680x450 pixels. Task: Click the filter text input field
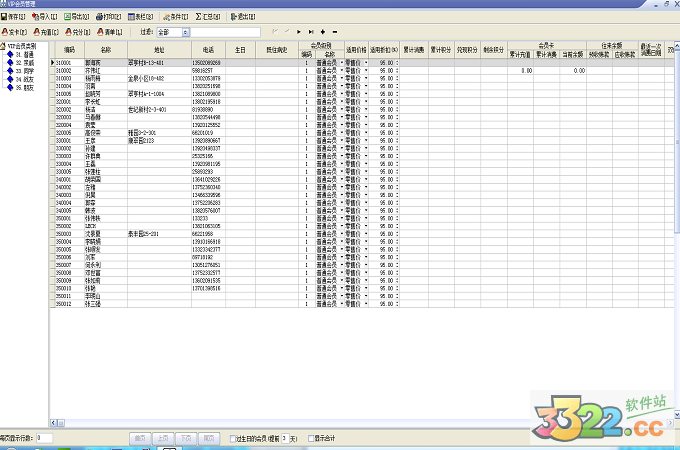click(x=225, y=32)
